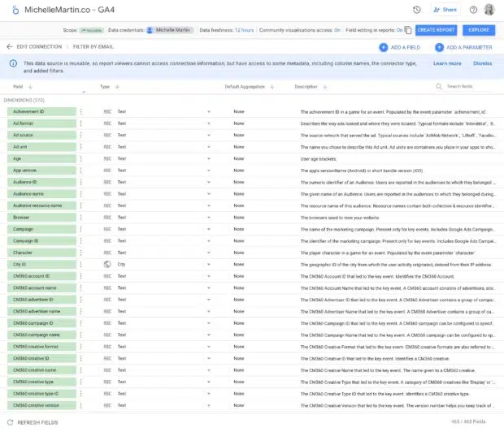
Task: Open Filter by Email option
Action: click(x=93, y=47)
